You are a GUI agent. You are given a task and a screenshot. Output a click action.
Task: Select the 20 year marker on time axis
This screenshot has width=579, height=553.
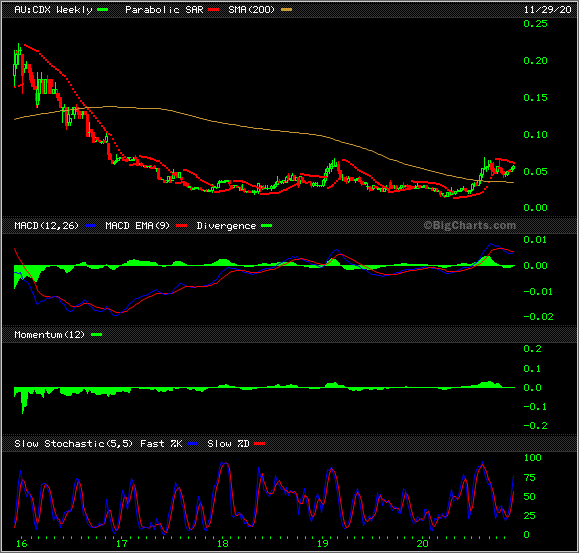(422, 543)
